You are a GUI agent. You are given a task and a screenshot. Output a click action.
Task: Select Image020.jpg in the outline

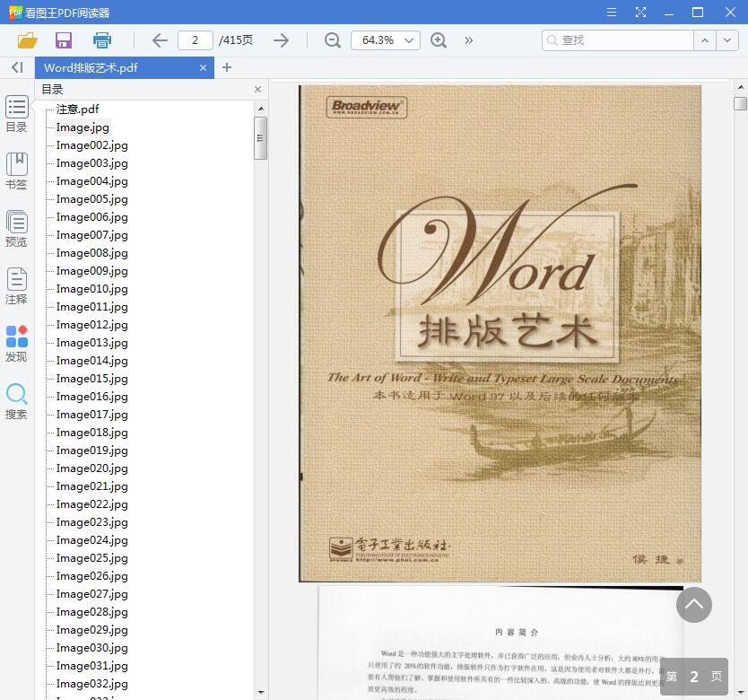(92, 468)
